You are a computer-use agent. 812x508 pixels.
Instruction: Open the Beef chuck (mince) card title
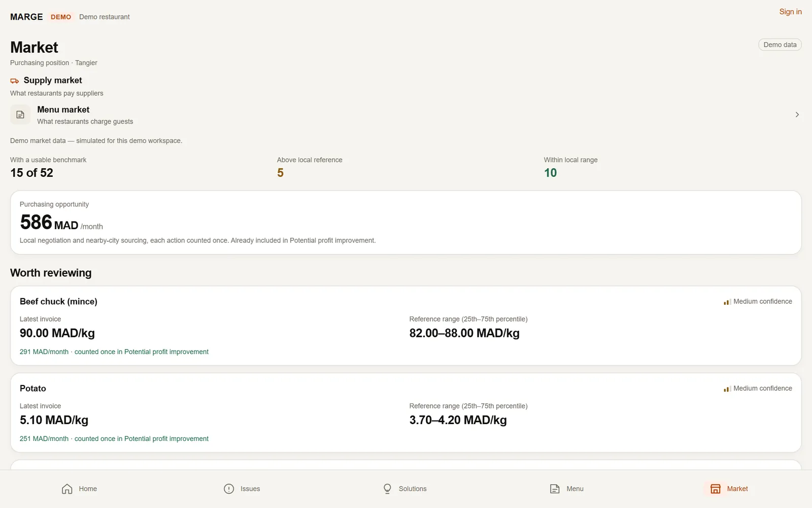pyautogui.click(x=58, y=301)
